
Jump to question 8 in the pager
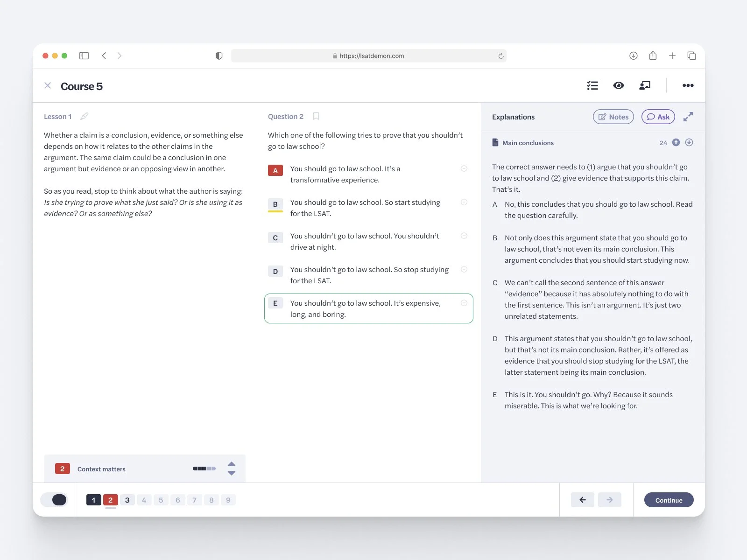coord(211,500)
